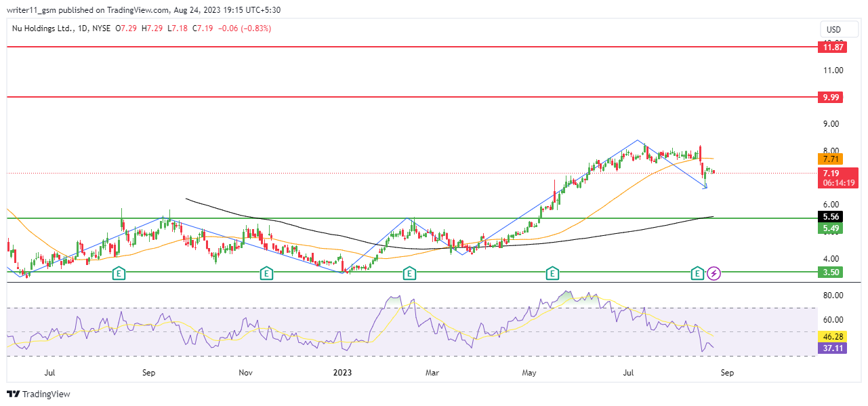
Task: Click the −0.06 (−0.83%) change value
Action: coord(244,28)
